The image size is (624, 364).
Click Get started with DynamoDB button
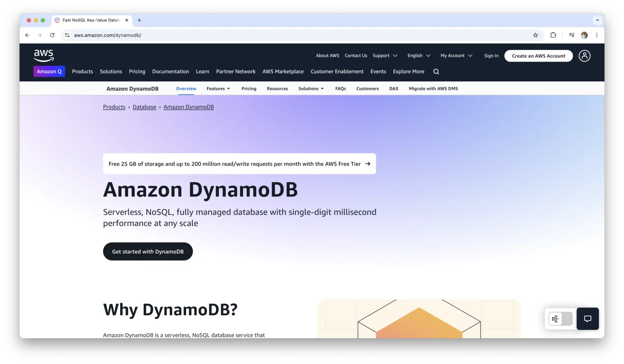[148, 251]
